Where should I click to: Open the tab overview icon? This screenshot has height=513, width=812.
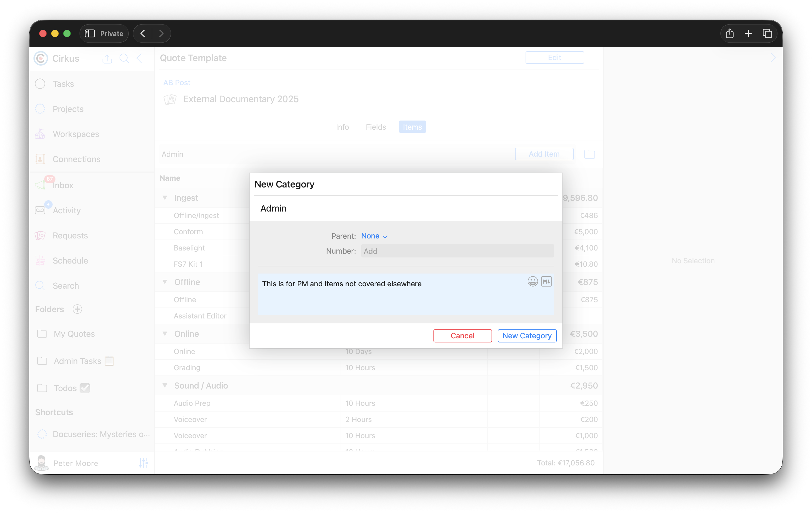tap(767, 33)
